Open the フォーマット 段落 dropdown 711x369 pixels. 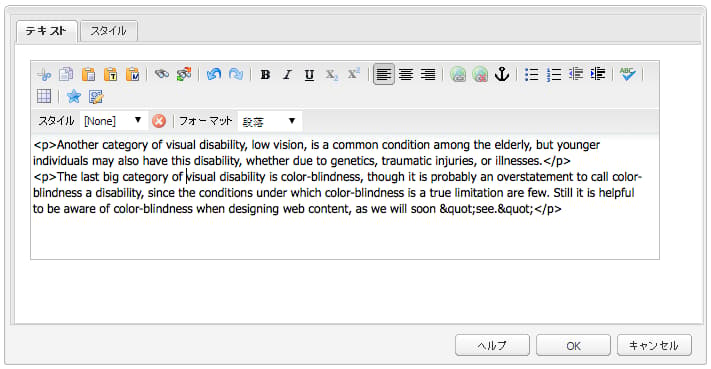[270, 121]
